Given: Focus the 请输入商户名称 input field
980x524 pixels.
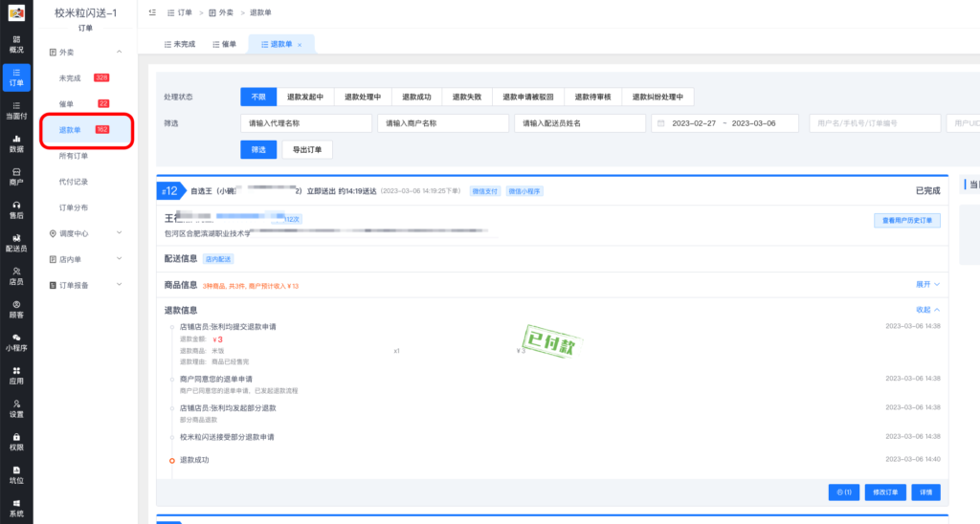Looking at the screenshot, I should pyautogui.click(x=443, y=123).
